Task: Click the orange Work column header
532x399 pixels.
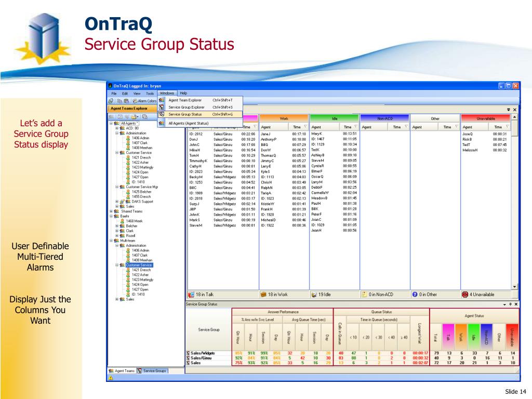Action: point(284,118)
